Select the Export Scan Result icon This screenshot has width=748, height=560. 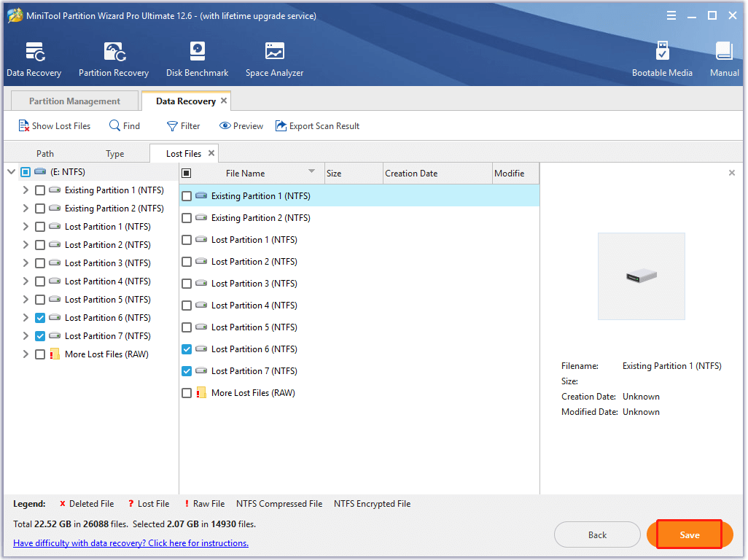[281, 126]
